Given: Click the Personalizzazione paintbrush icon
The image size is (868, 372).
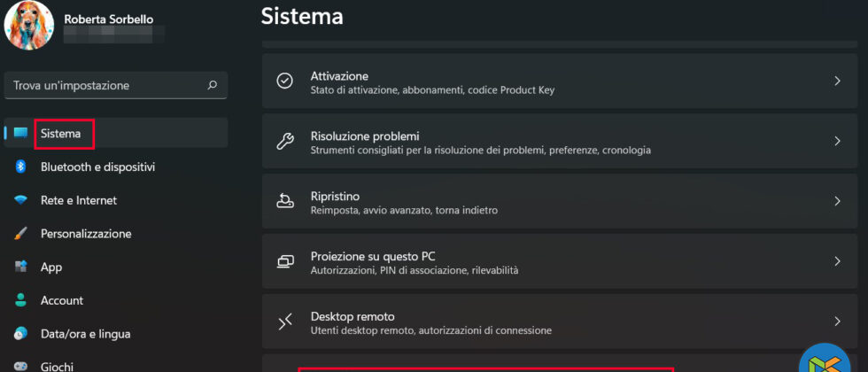Looking at the screenshot, I should (x=20, y=234).
